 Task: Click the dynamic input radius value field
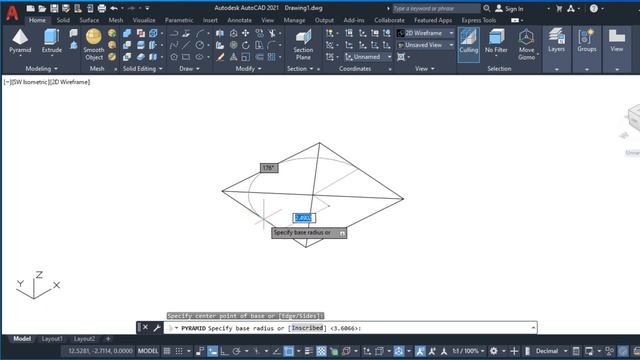pyautogui.click(x=304, y=218)
